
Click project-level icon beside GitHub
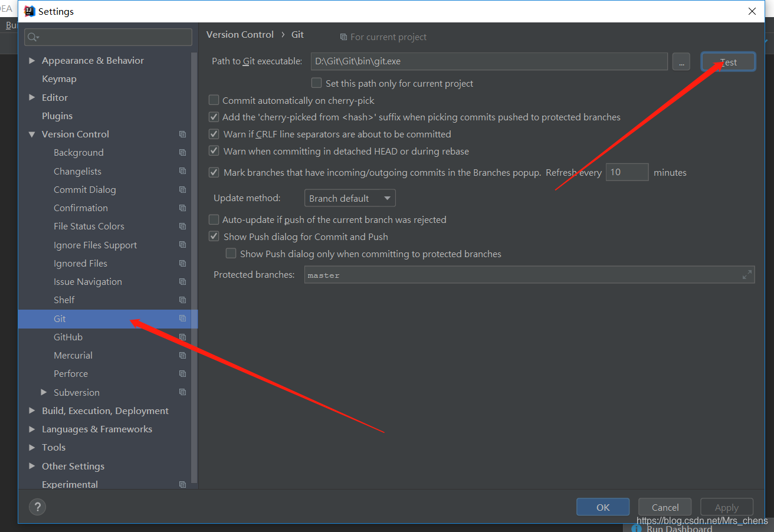point(183,337)
